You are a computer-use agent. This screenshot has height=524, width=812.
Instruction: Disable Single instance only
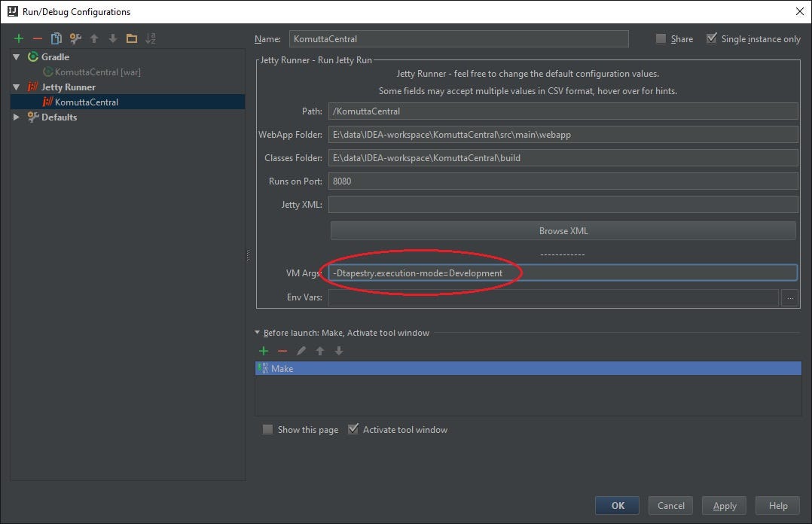711,38
